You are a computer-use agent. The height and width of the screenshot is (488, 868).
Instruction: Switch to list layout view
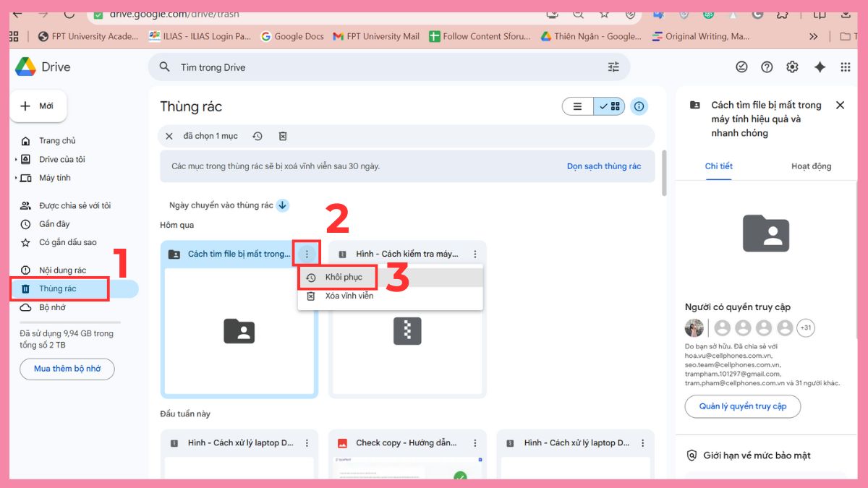(x=578, y=106)
